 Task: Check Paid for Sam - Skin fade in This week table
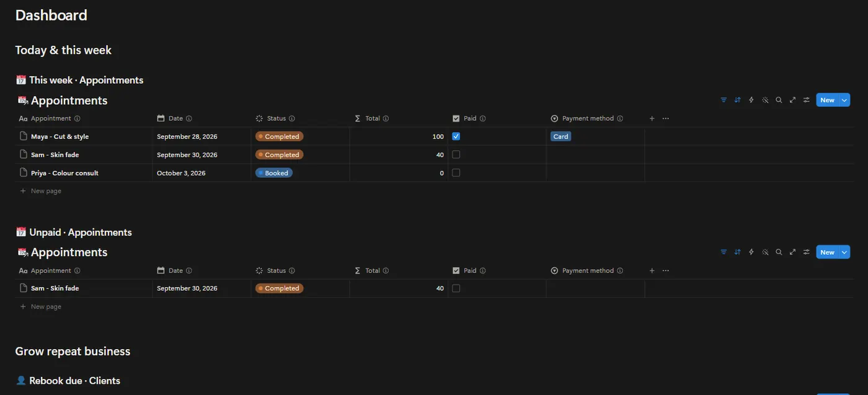click(x=456, y=154)
